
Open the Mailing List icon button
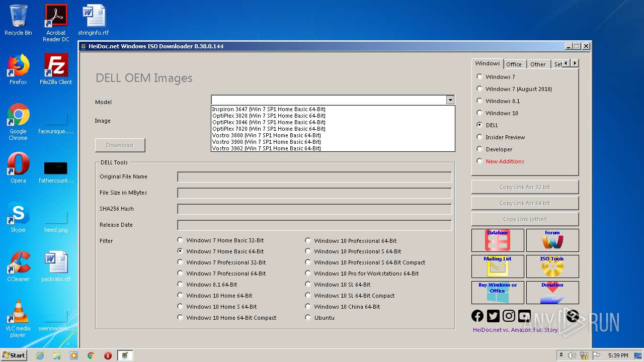pos(498,266)
